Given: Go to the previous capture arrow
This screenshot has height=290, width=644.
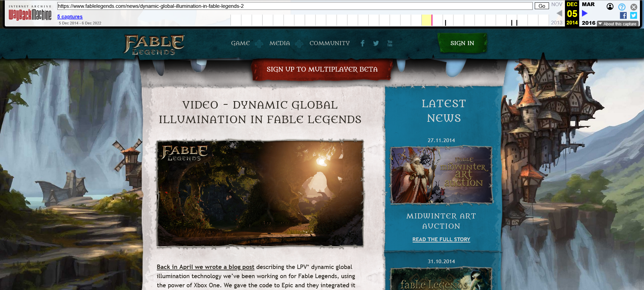Looking at the screenshot, I should pyautogui.click(x=560, y=13).
